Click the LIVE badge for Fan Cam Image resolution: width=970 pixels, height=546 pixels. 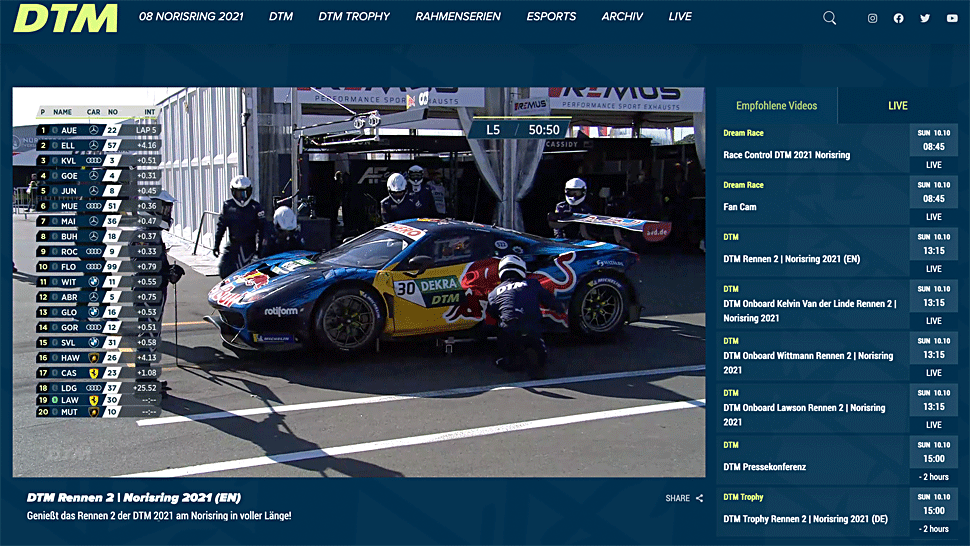point(934,217)
